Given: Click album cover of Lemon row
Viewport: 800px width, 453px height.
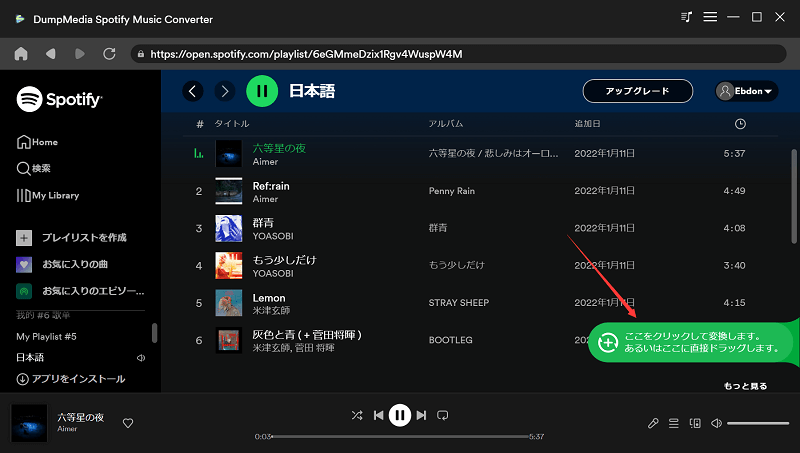Looking at the screenshot, I should [x=229, y=303].
